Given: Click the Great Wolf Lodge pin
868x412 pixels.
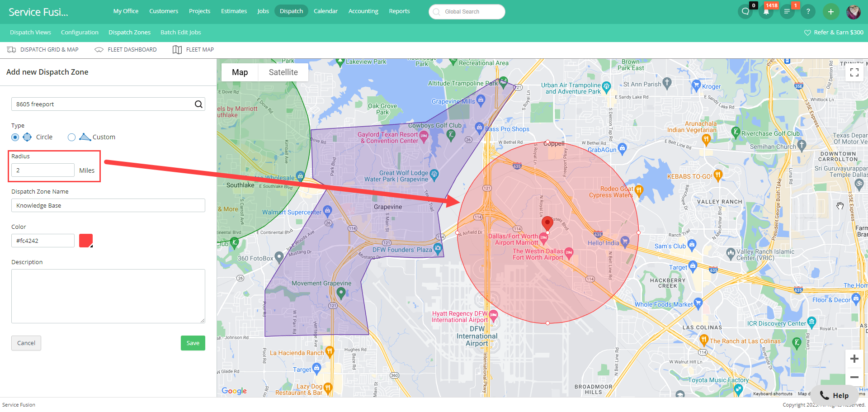Looking at the screenshot, I should (434, 175).
